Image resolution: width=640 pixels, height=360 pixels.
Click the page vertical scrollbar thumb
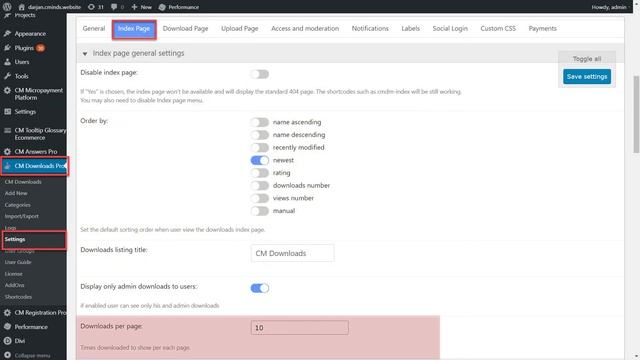(636, 114)
